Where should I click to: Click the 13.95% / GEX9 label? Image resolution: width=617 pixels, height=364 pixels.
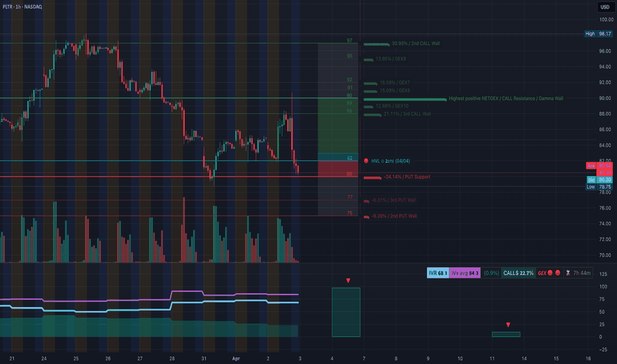[391, 59]
